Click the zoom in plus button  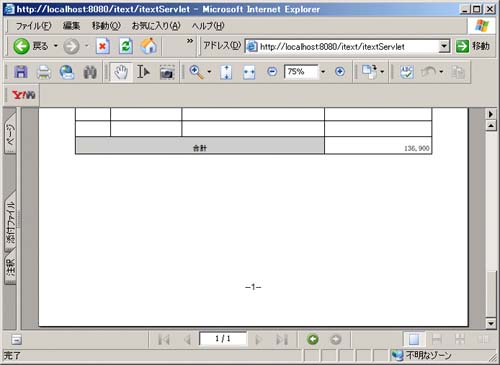[x=340, y=72]
